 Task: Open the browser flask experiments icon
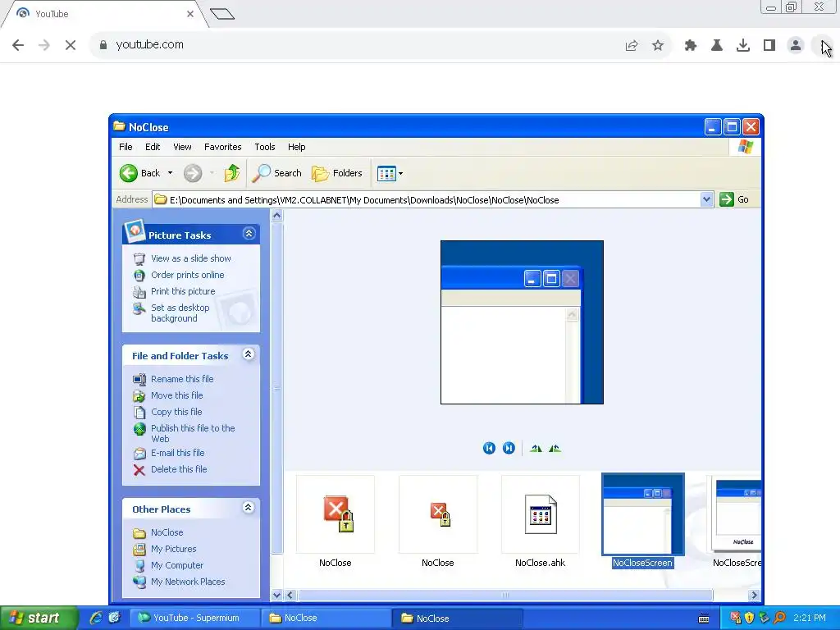tap(717, 46)
